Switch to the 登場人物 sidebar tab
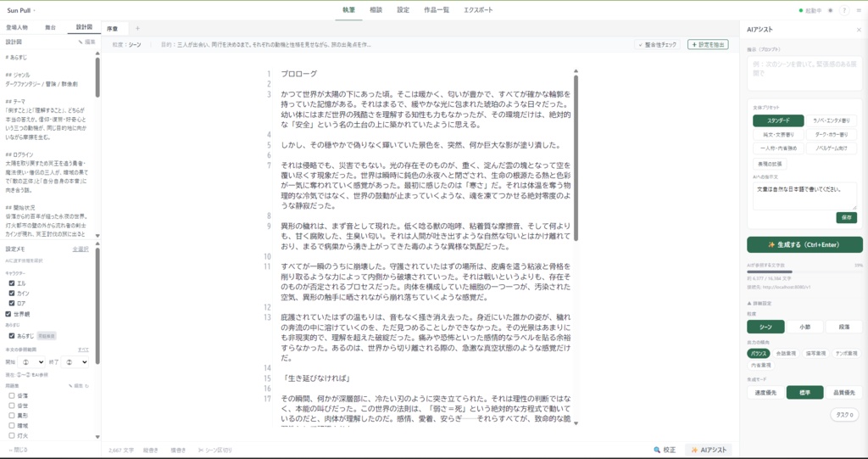Viewport: 868px width, 459px height. pyautogui.click(x=17, y=27)
